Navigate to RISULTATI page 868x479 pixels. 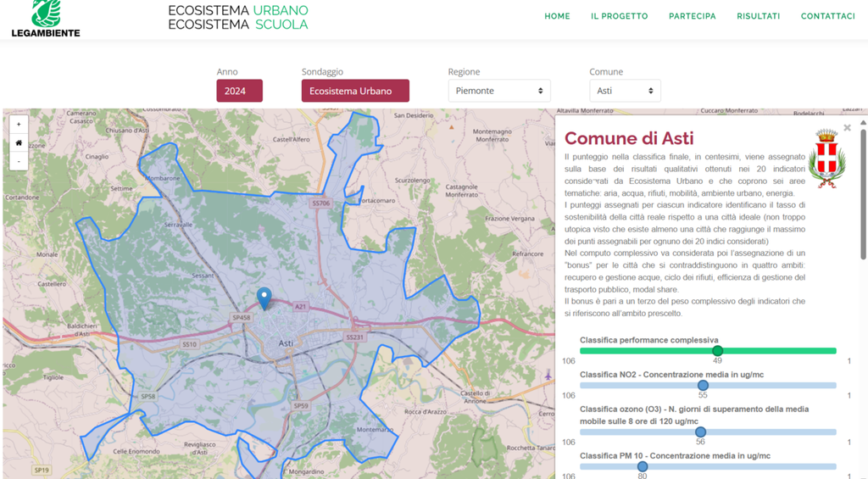(x=758, y=16)
